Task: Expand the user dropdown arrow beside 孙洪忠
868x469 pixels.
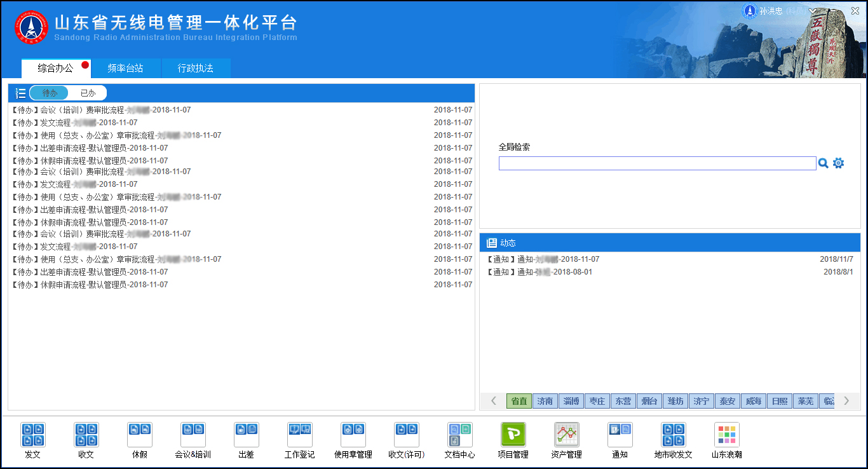Action: pyautogui.click(x=811, y=11)
